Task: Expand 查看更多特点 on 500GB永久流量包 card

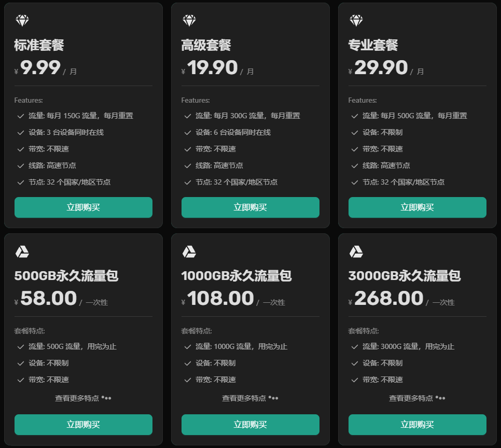Action: tap(83, 398)
